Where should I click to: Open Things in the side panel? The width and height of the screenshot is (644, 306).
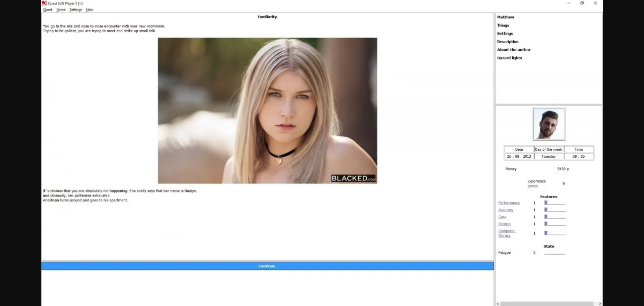tap(503, 25)
